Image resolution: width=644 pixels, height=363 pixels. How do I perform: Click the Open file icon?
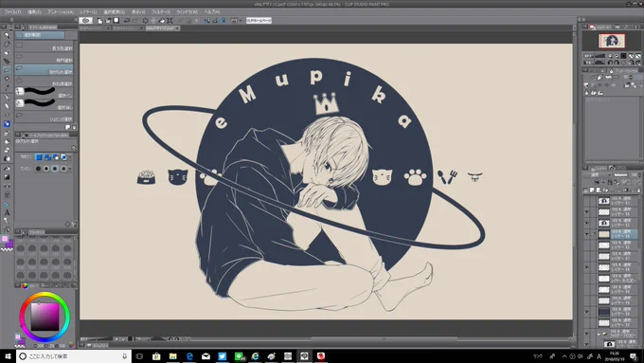(x=108, y=21)
